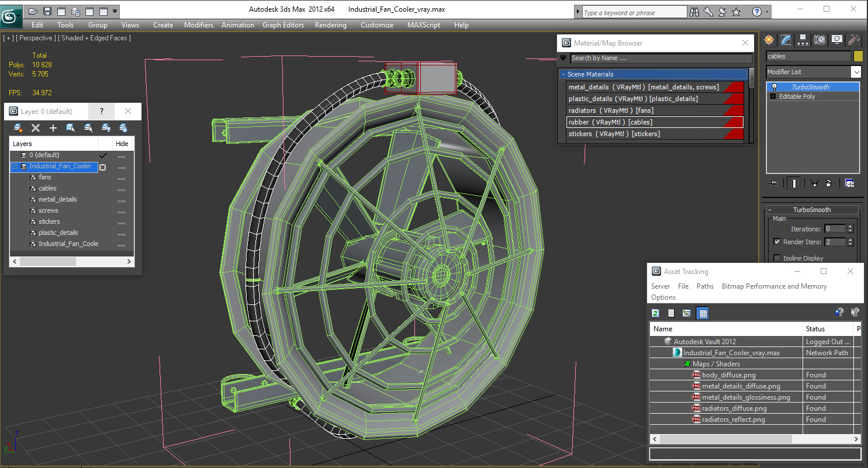Toggle hide for the fans layer row
The width and height of the screenshot is (868, 468).
[122, 178]
